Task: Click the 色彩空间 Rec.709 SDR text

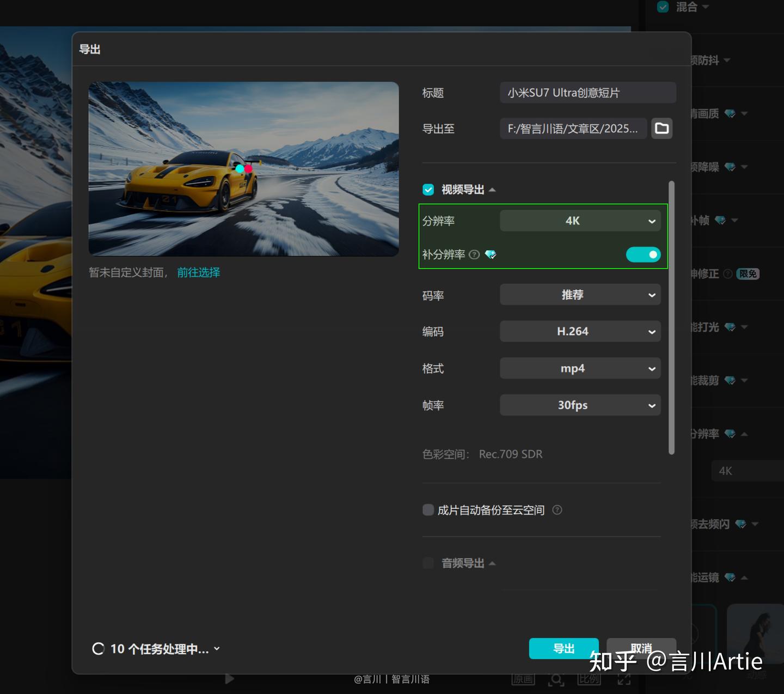Action: coord(482,454)
